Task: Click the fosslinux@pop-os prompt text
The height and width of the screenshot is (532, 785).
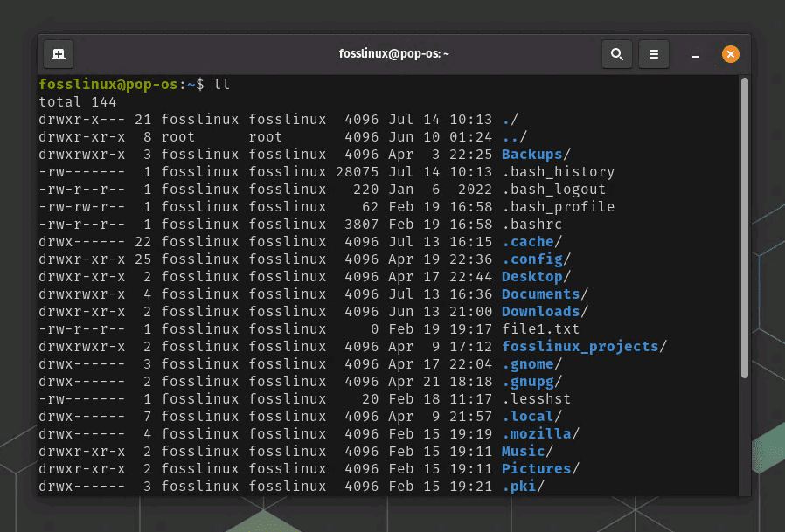Action: [108, 85]
